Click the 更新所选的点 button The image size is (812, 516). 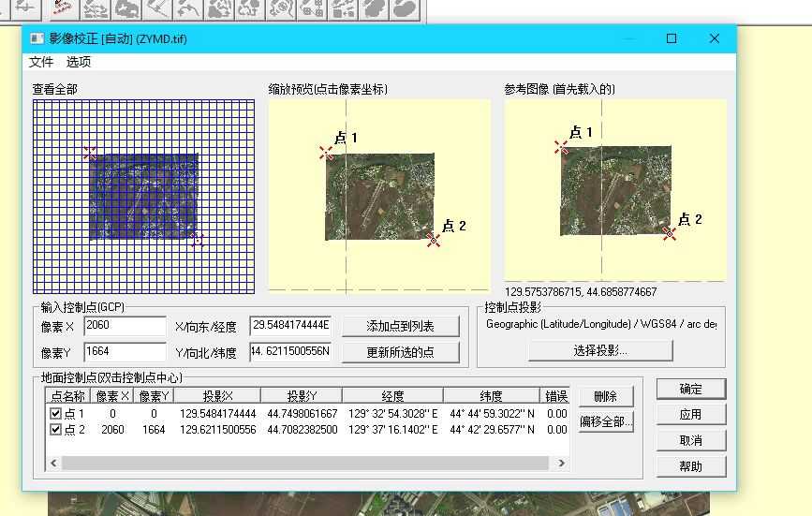coord(400,352)
